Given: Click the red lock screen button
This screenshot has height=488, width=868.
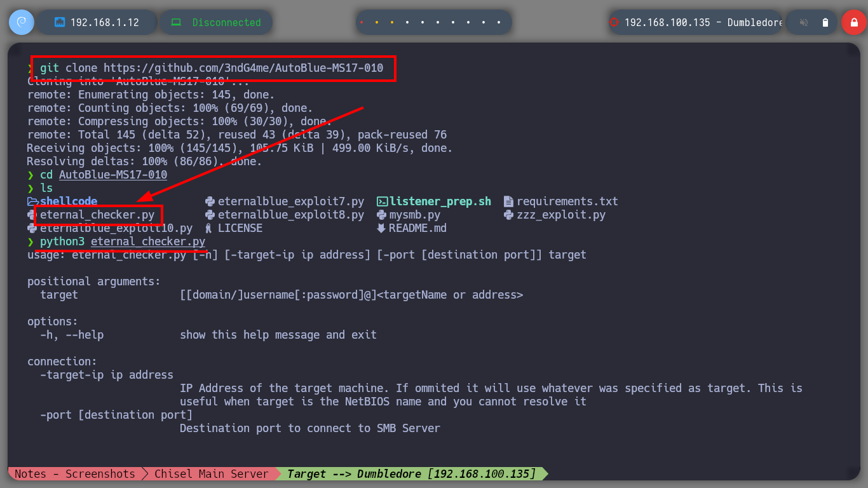Looking at the screenshot, I should pos(853,22).
